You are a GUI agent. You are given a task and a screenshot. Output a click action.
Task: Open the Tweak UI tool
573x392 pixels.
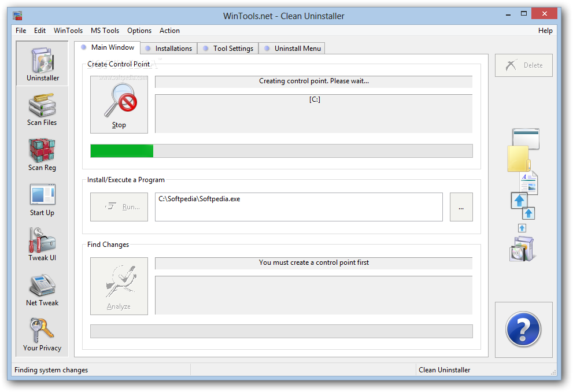coord(42,245)
